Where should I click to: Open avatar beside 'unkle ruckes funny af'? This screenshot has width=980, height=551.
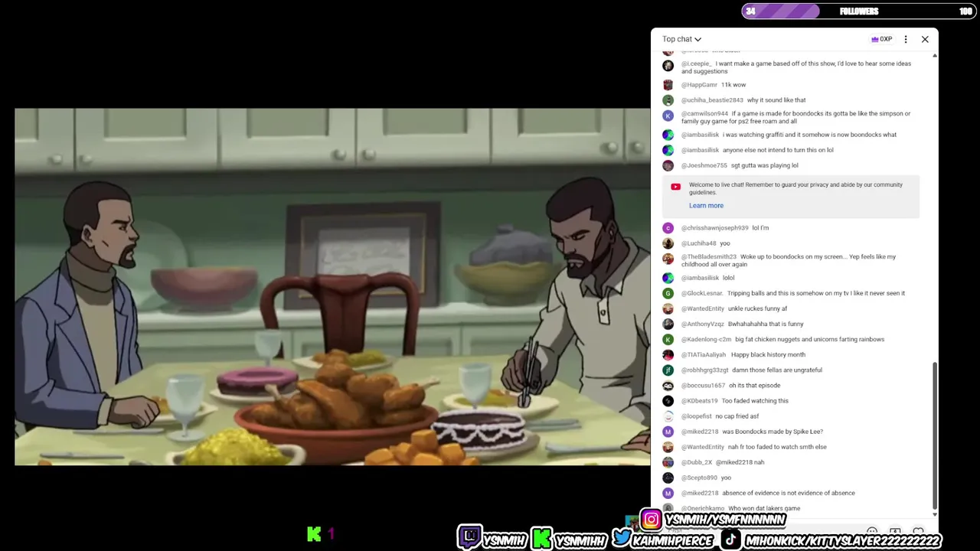tap(668, 308)
